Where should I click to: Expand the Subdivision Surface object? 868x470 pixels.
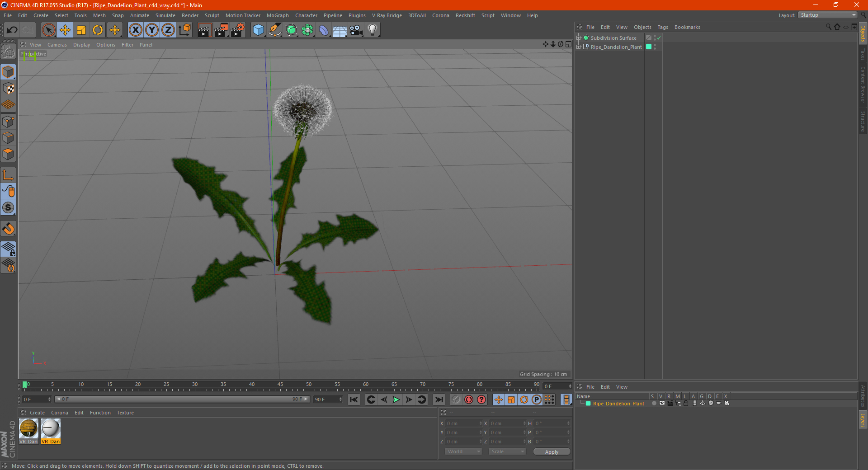579,38
